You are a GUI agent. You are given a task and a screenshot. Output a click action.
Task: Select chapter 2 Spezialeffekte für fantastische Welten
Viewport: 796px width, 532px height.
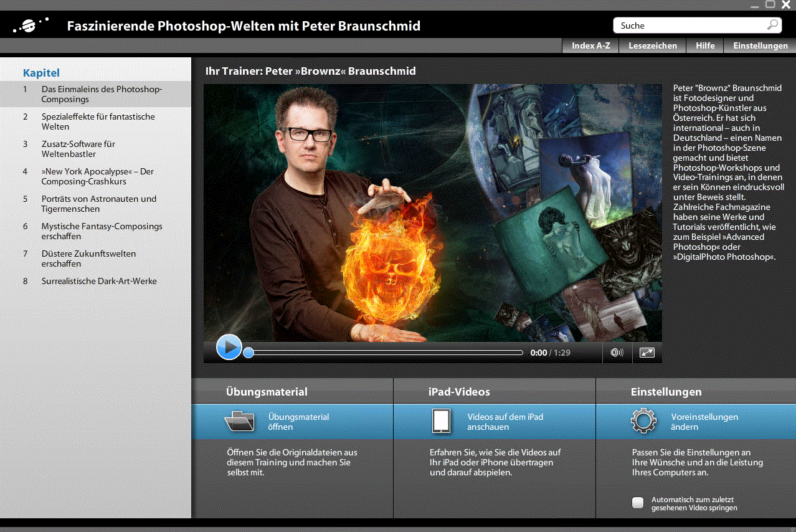click(x=96, y=121)
